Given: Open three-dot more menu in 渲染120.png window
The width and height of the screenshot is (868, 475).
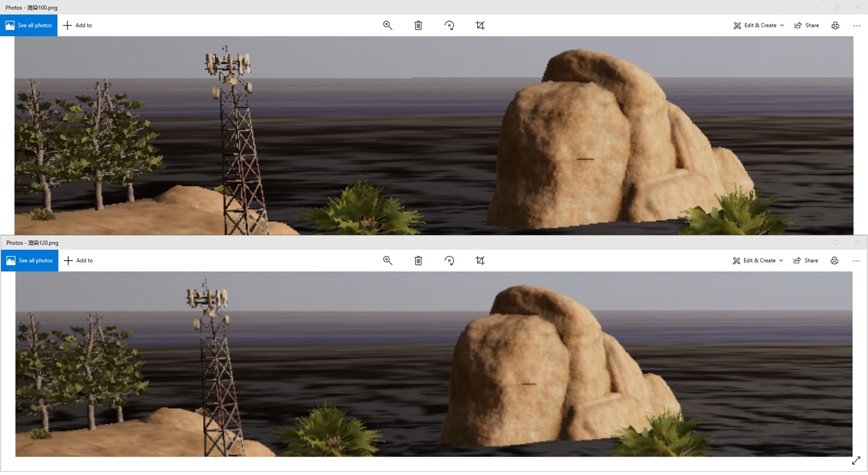Looking at the screenshot, I should (x=856, y=261).
